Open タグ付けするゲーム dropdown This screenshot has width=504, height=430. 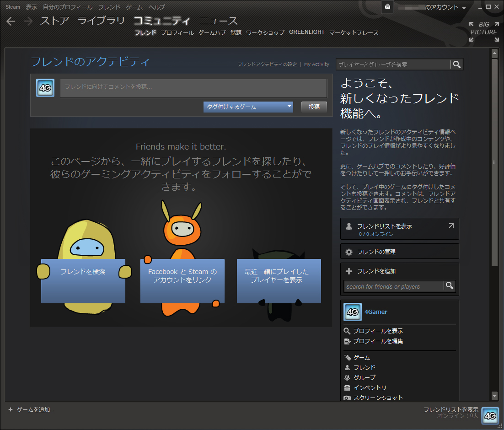tap(248, 107)
